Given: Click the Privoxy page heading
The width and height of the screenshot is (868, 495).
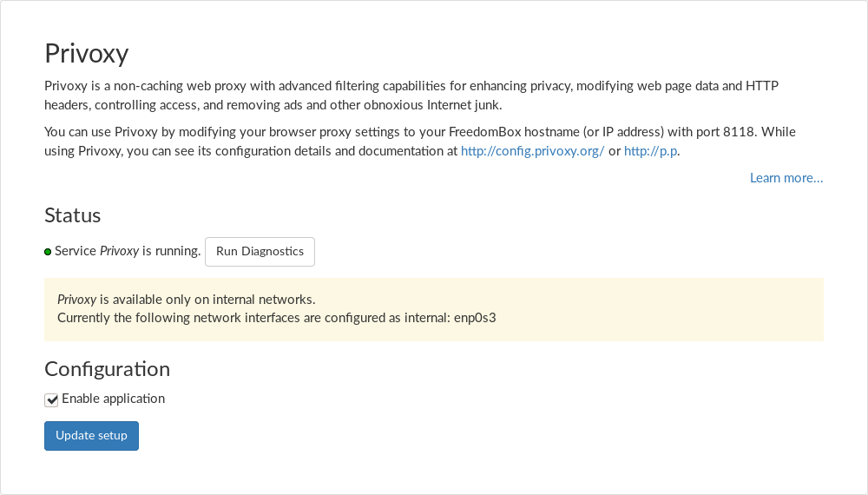Looking at the screenshot, I should coord(87,53).
